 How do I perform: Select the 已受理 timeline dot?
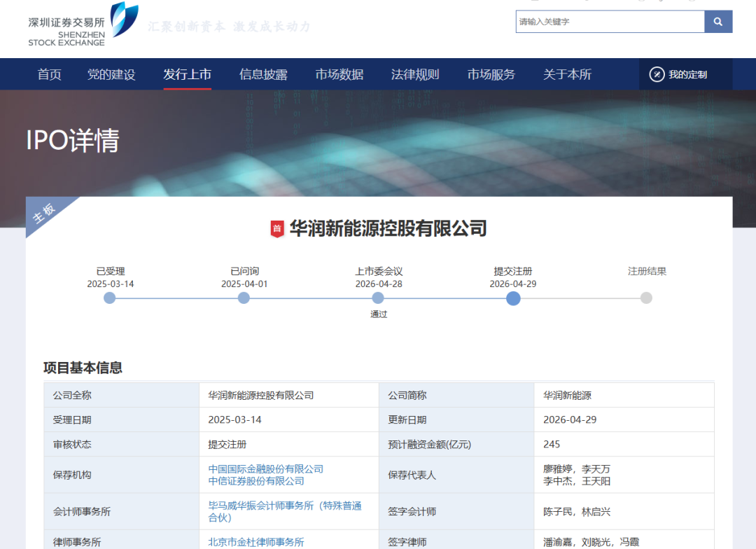click(x=110, y=298)
